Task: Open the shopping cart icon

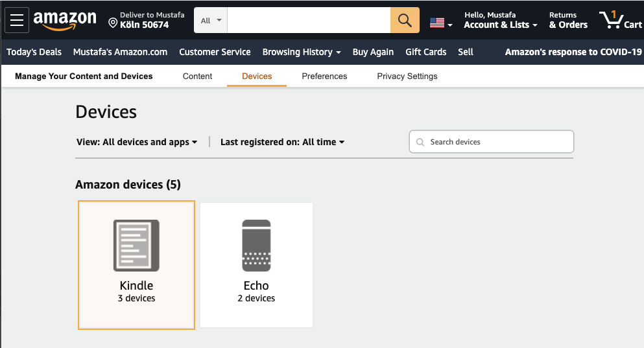Action: click(611, 19)
